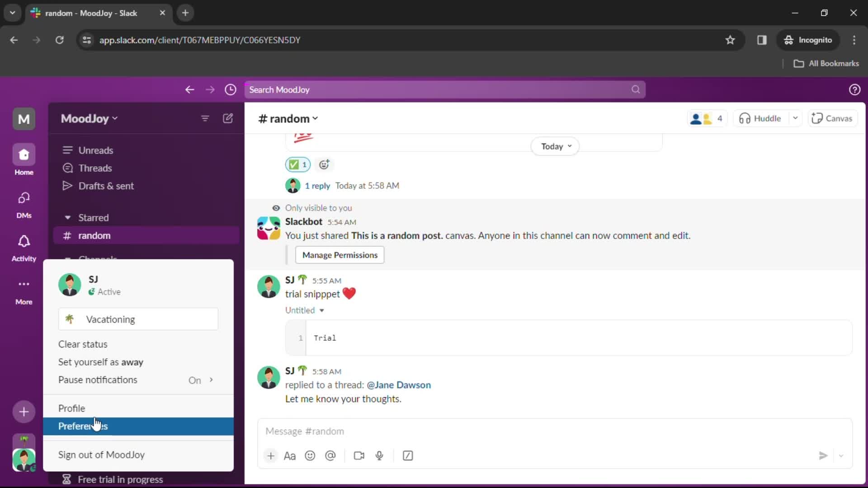Click the filter conversations icon
Screen dimensions: 868x488
205,118
